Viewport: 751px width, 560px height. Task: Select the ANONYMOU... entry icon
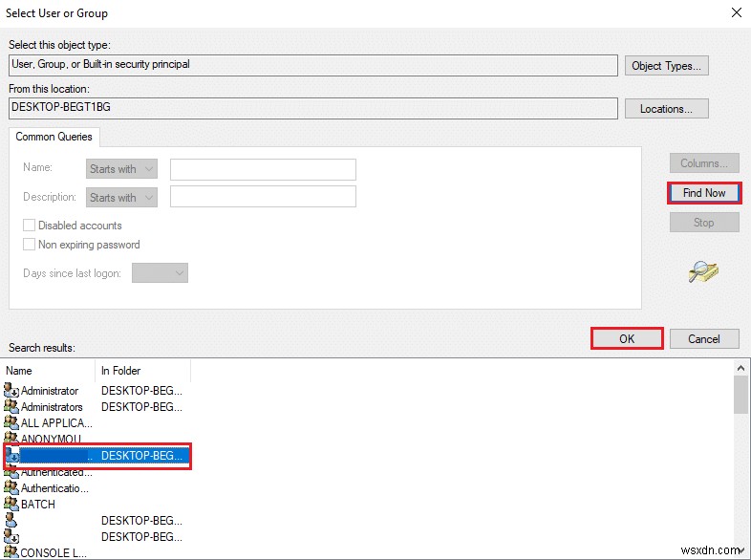[x=11, y=438]
